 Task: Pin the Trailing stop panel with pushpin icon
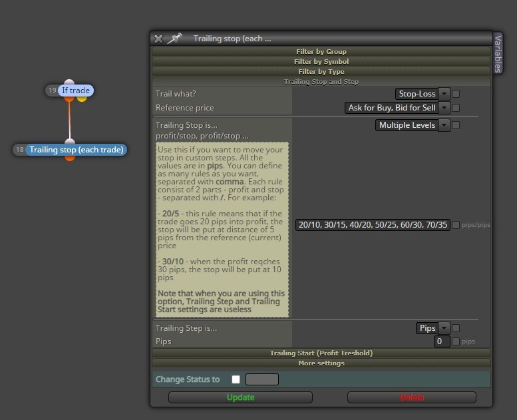[x=174, y=38]
